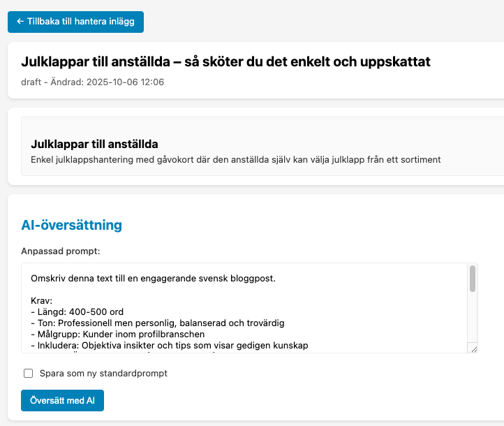Click the Anpassad prompt label
Image resolution: width=504 pixels, height=426 pixels.
(x=61, y=251)
